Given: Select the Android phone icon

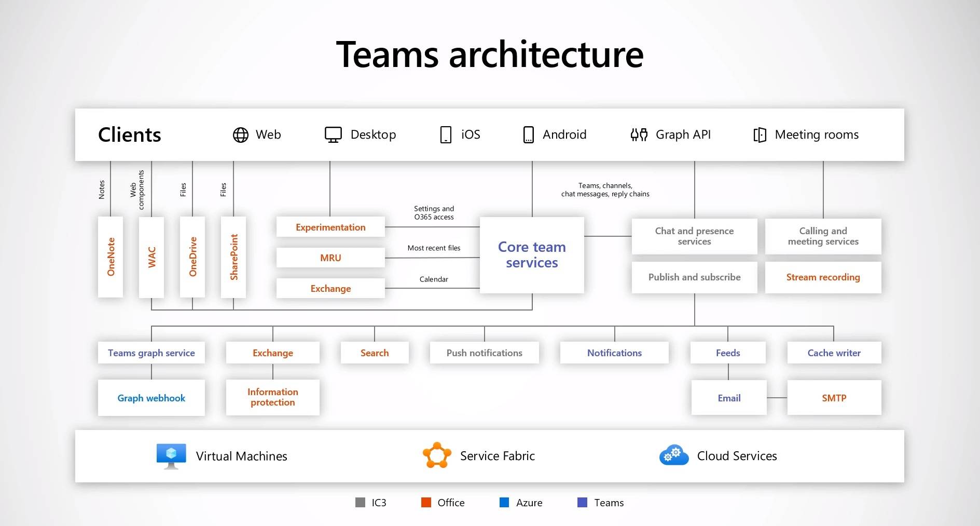Looking at the screenshot, I should tap(528, 135).
